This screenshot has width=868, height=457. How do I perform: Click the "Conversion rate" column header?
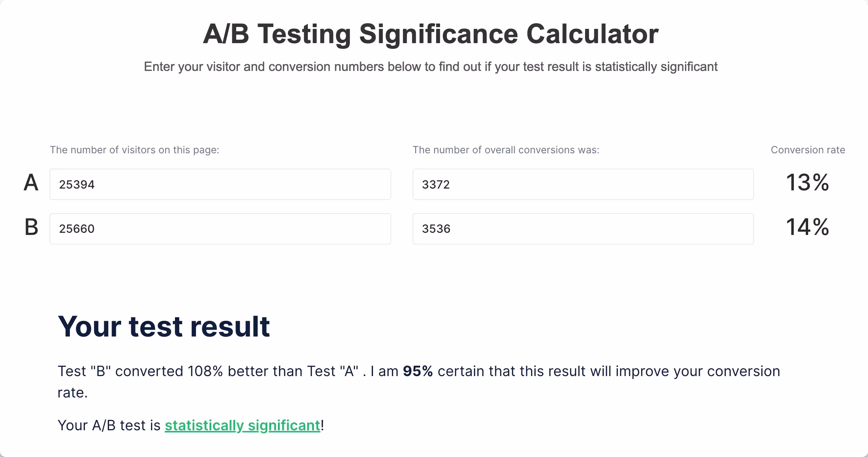(808, 150)
